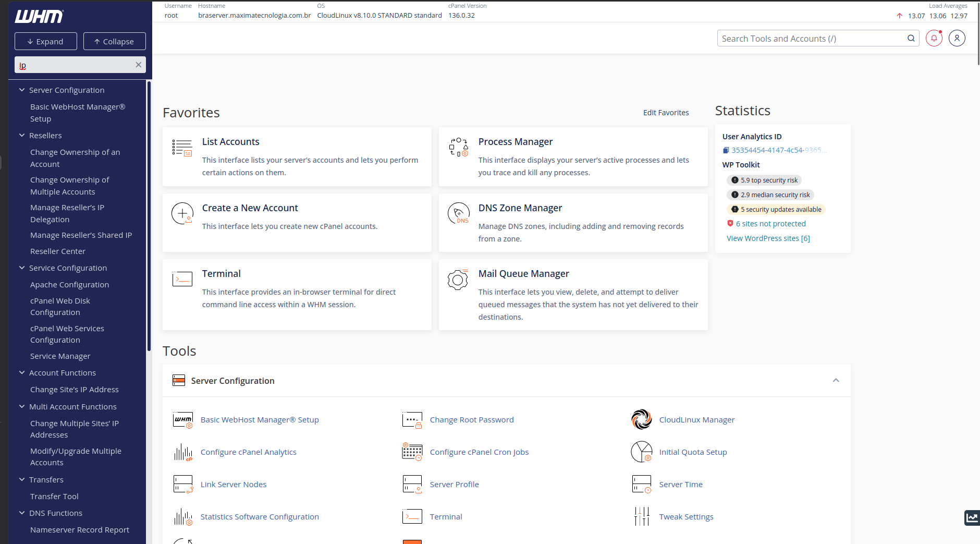The image size is (980, 544).
Task: Click the Link Server Nodes icon
Action: pyautogui.click(x=183, y=485)
